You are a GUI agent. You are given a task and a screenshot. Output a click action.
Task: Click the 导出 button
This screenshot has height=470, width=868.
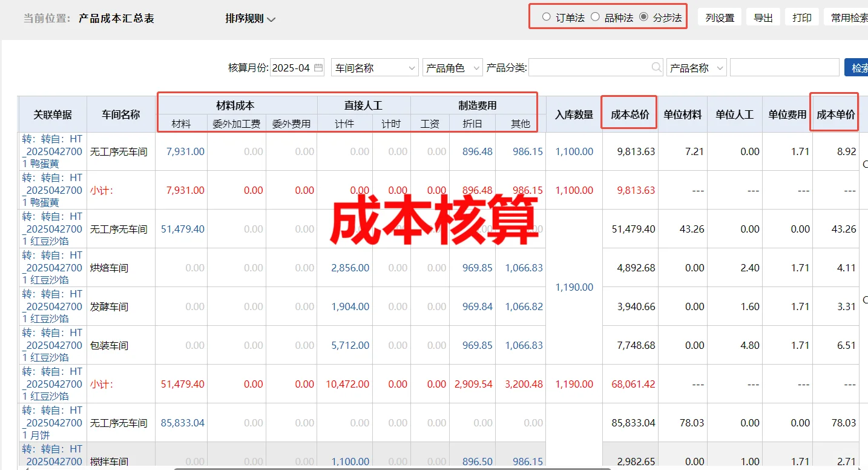[x=763, y=18]
